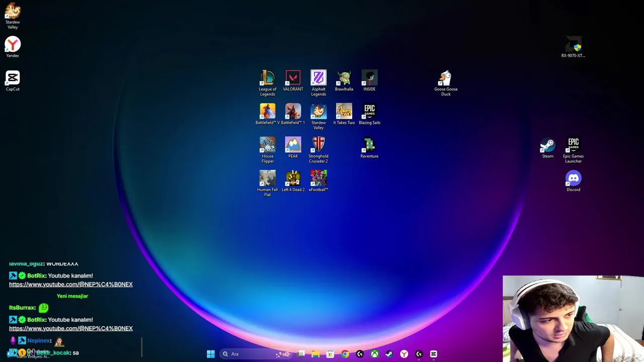Select the Steam icon on the desktop
The height and width of the screenshot is (362, 644).
(x=548, y=148)
